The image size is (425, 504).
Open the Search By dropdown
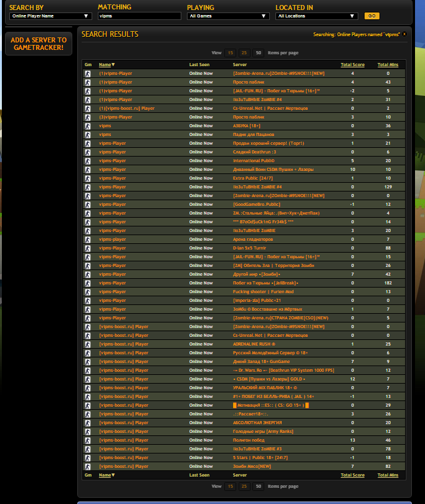(x=50, y=16)
